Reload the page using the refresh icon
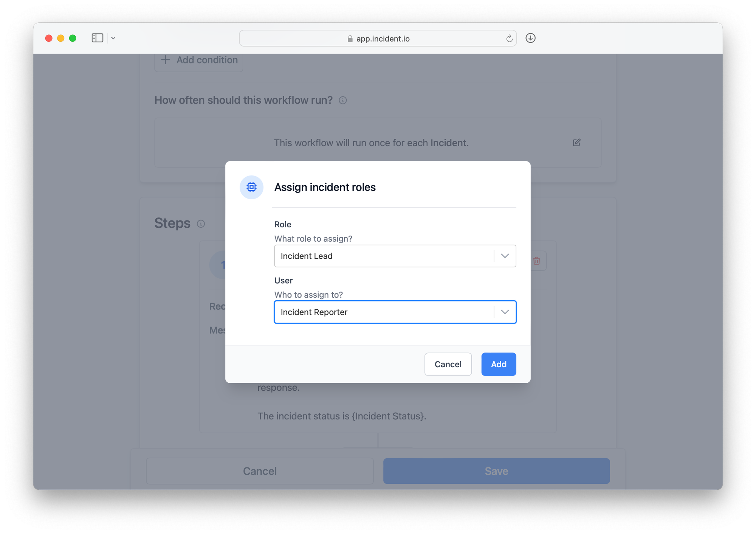 tap(509, 39)
